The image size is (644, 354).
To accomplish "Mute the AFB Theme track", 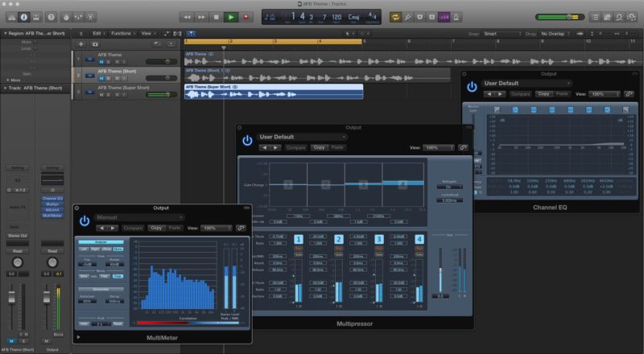I will 101,62.
